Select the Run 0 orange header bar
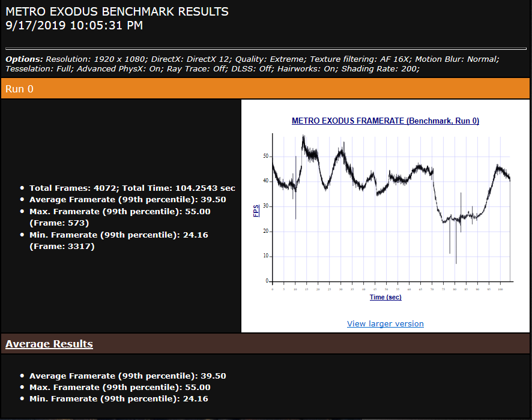 [x=265, y=89]
